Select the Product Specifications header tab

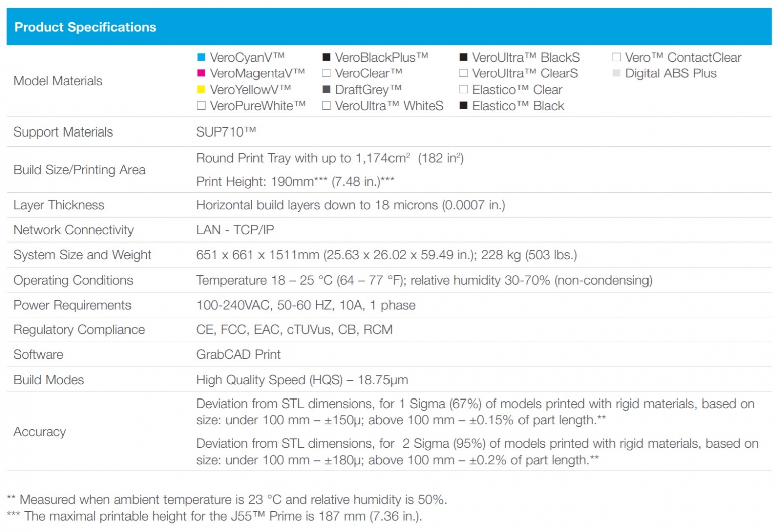click(x=85, y=27)
